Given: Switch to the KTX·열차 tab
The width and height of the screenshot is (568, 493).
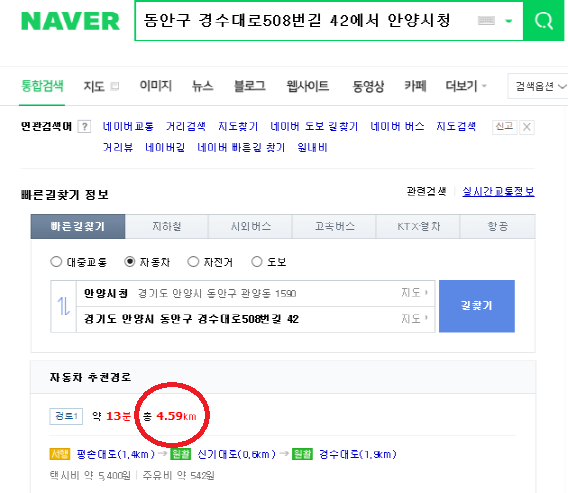Looking at the screenshot, I should [x=418, y=226].
